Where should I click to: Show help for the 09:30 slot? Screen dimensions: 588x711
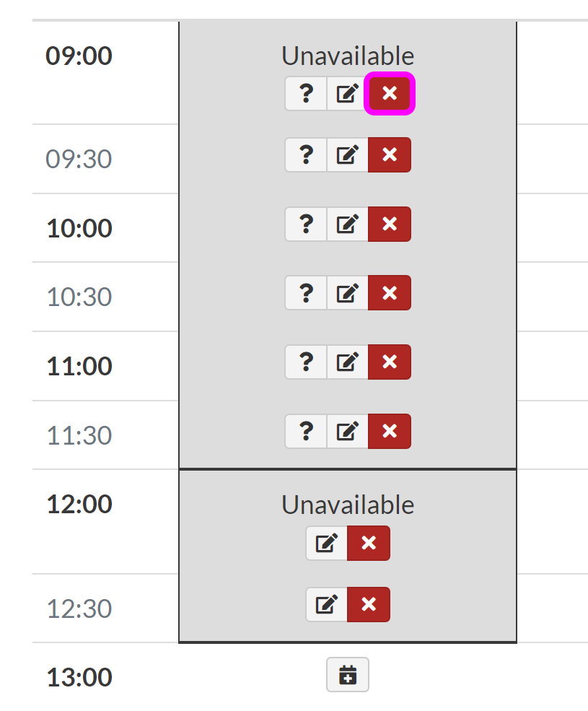(x=306, y=154)
